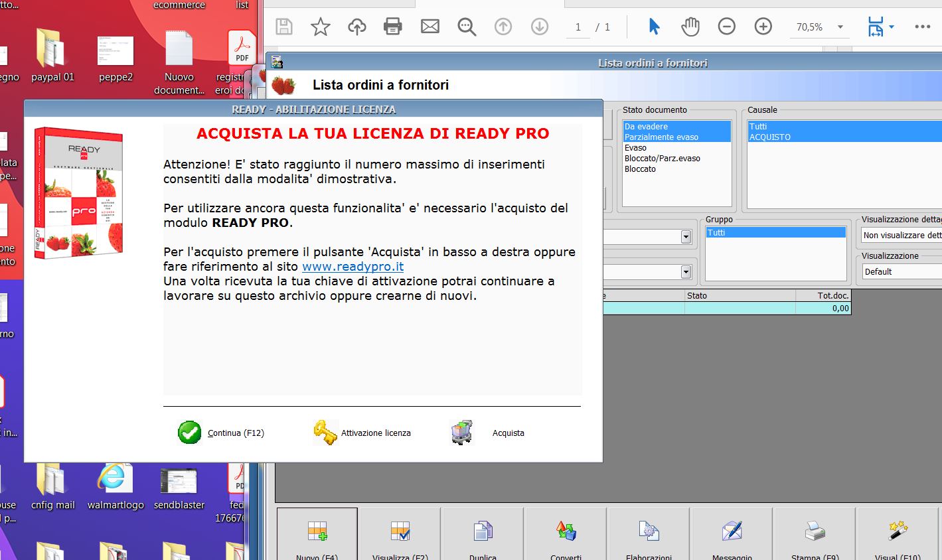The height and width of the screenshot is (560, 942).
Task: Click the cloud upload icon in PDF toolbar
Action: point(357,27)
